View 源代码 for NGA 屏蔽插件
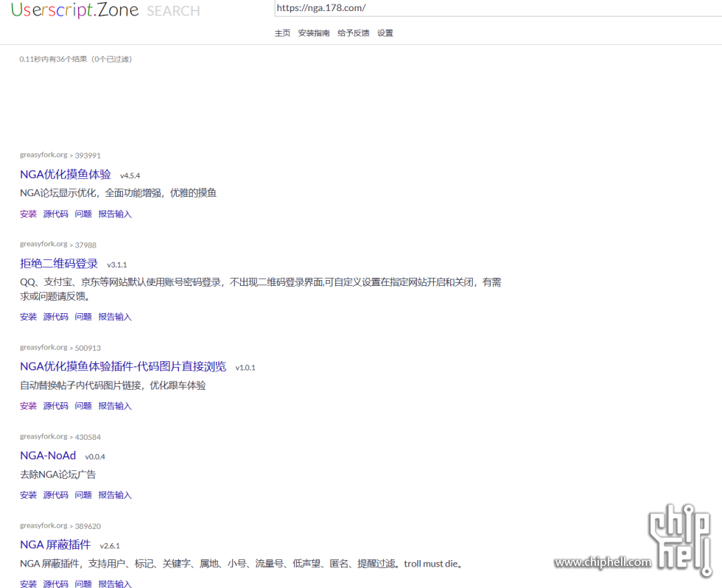 (56, 584)
